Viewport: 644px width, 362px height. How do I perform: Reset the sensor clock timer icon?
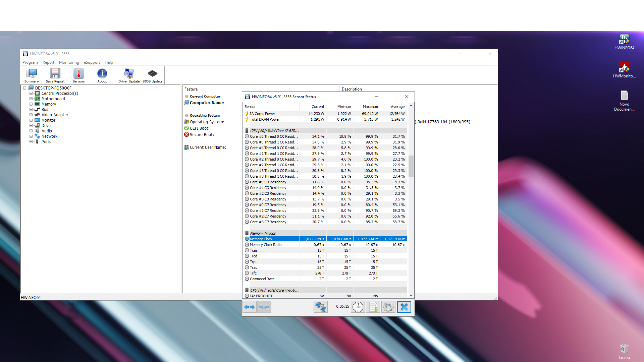[x=358, y=307]
